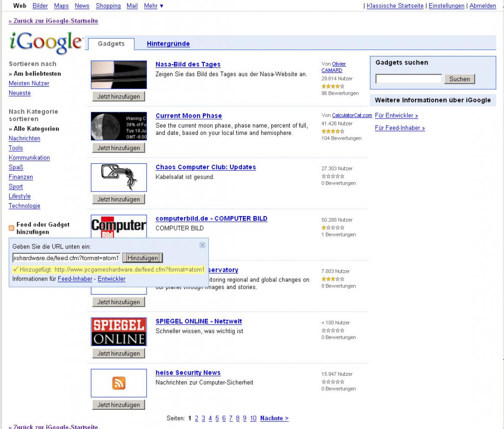504x429 pixels.
Task: Open the Current Moon Phase thumbnail
Action: 119,126
